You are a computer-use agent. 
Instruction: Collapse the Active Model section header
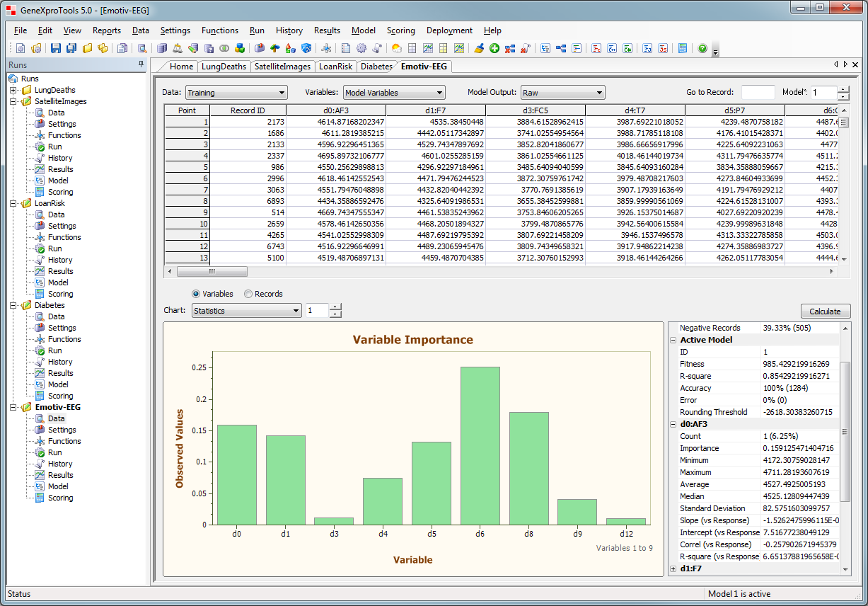pyautogui.click(x=675, y=339)
